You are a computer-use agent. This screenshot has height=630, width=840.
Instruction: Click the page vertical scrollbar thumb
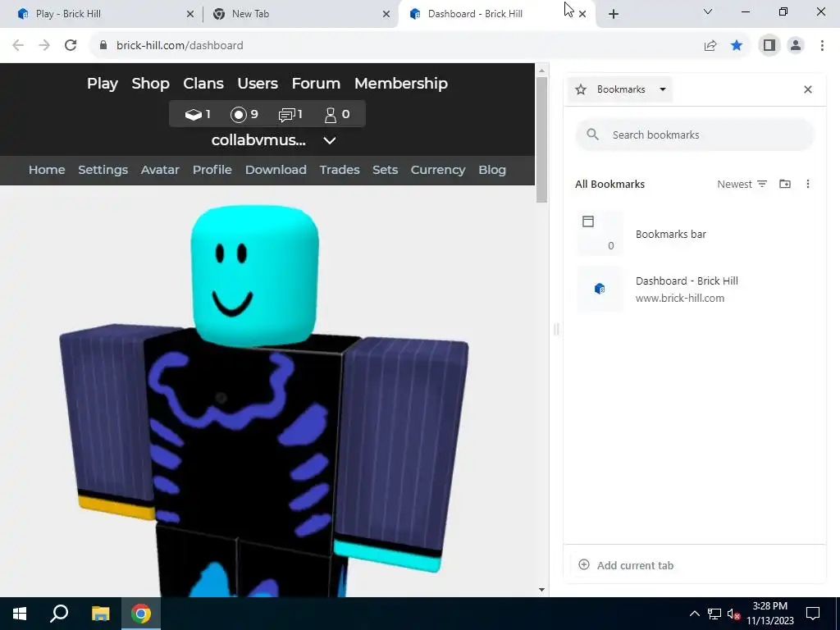(x=541, y=139)
